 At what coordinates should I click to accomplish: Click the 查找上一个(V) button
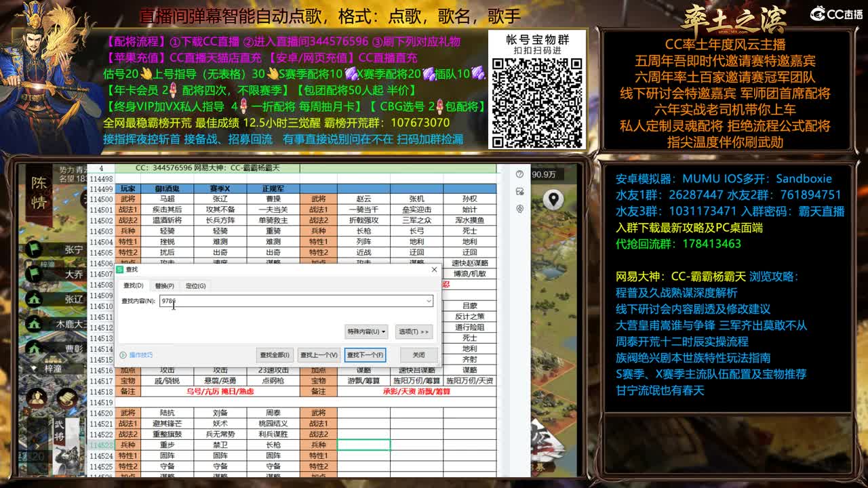(319, 354)
